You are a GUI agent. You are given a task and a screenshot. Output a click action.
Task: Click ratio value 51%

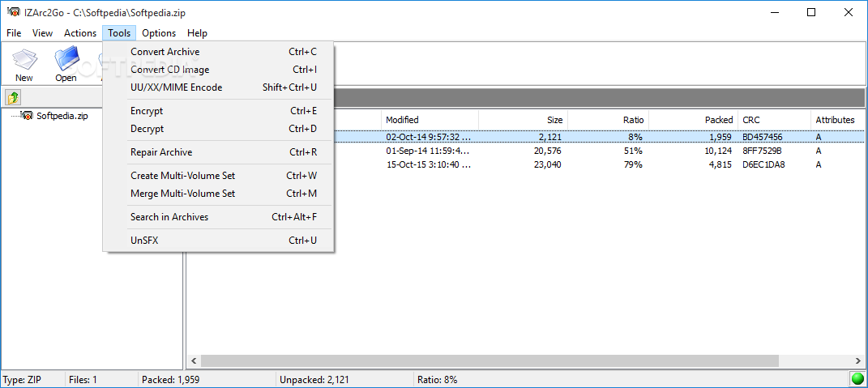click(x=633, y=151)
